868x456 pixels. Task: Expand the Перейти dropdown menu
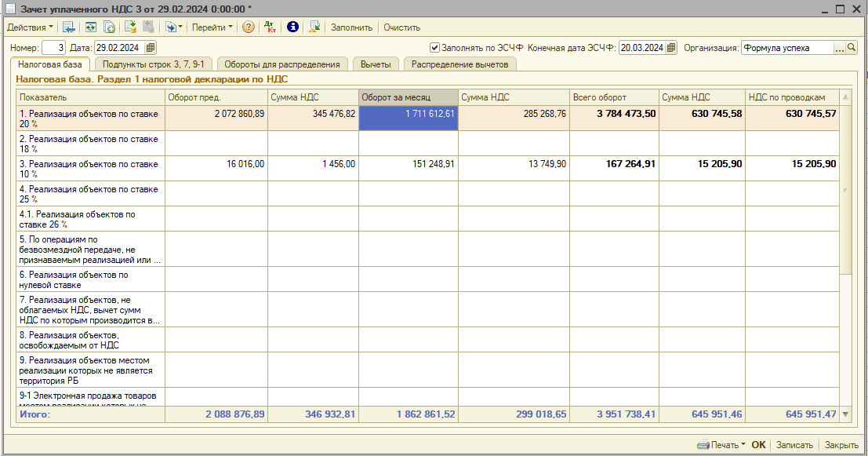pyautogui.click(x=212, y=27)
